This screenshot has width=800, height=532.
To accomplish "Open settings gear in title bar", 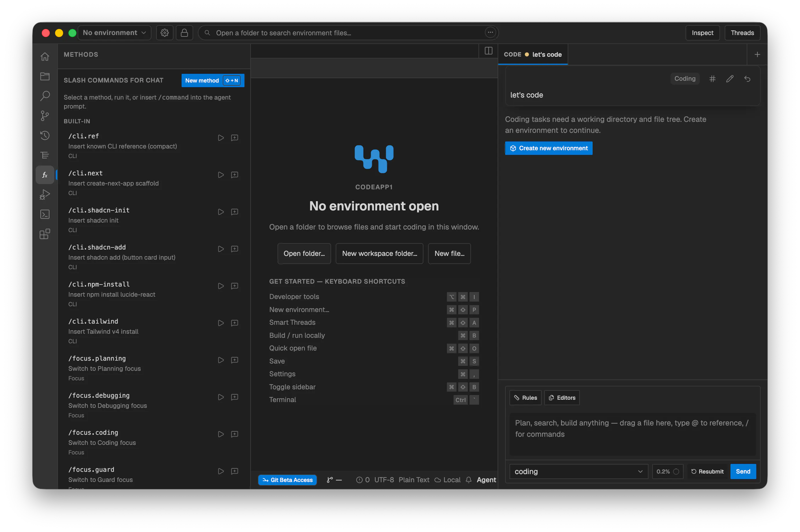I will (165, 33).
